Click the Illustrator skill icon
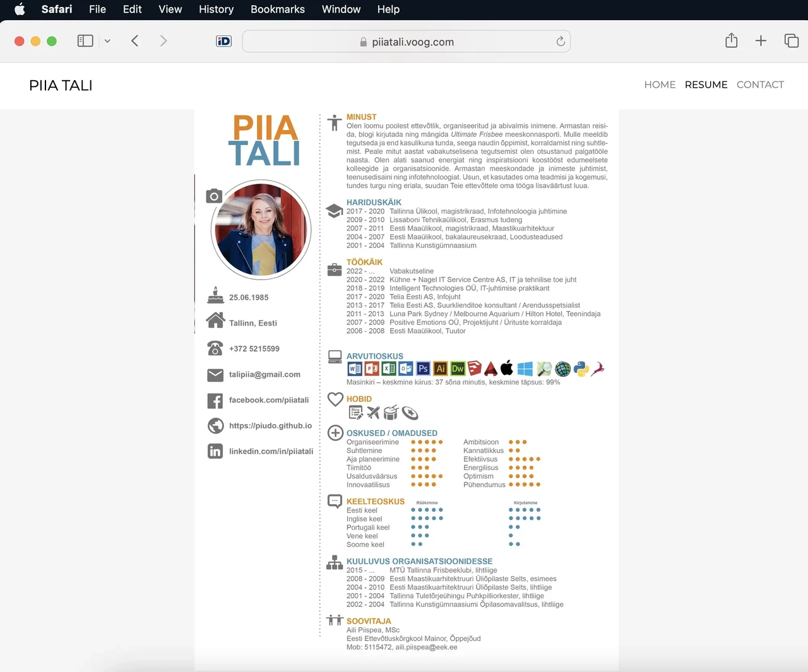 (441, 369)
